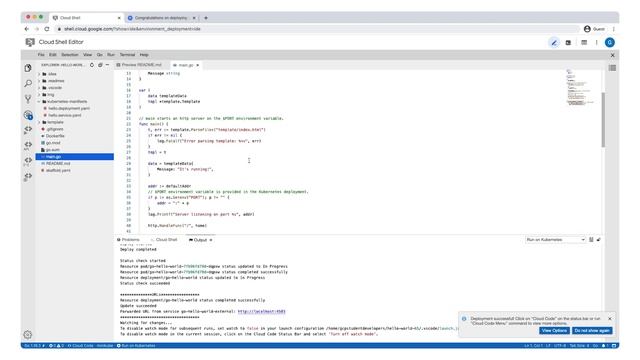Open the Selection menu

coord(70,55)
